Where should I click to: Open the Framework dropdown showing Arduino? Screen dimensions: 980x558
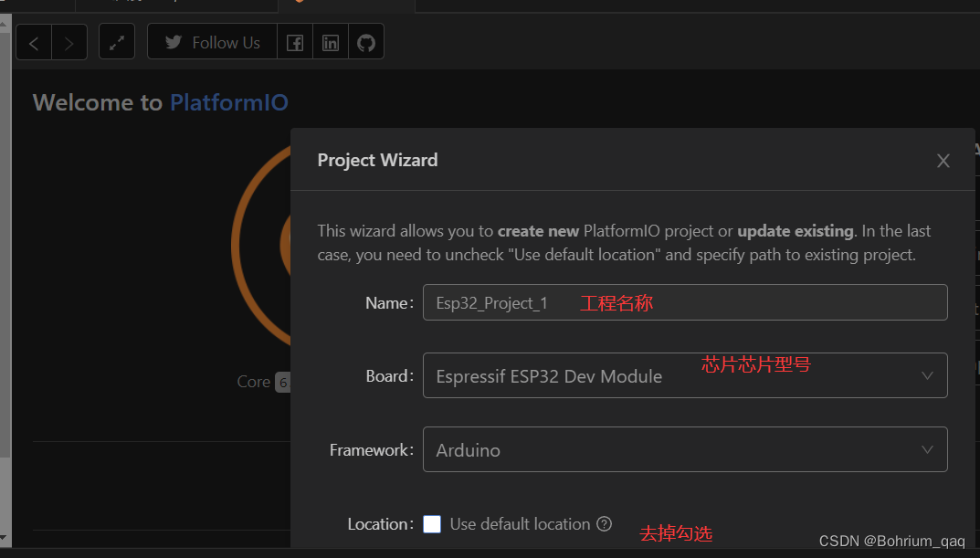click(685, 449)
